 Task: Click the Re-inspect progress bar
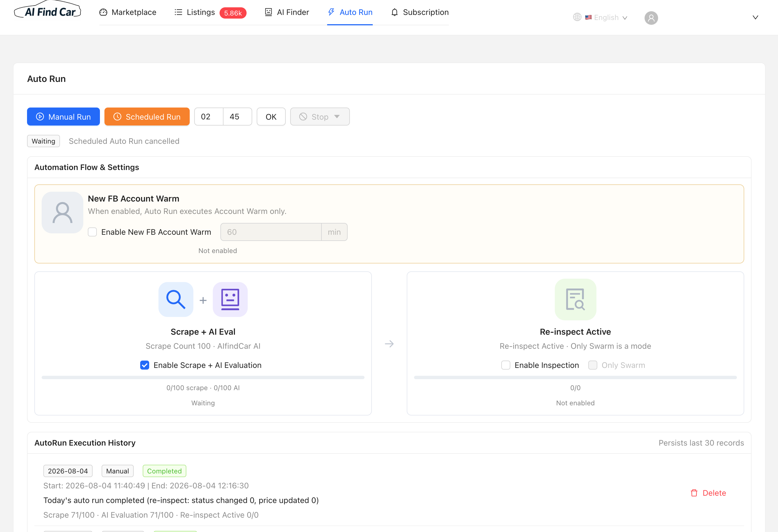coord(575,377)
